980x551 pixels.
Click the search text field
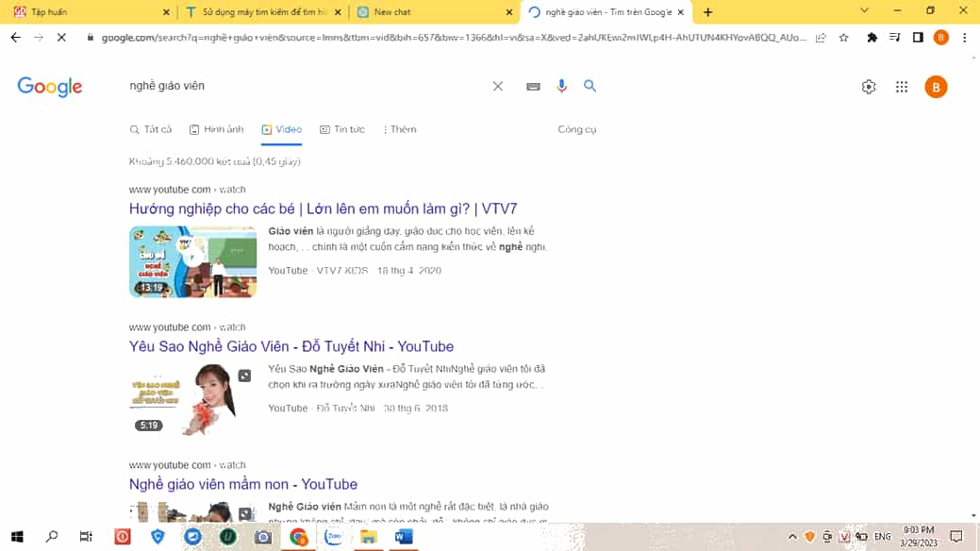(x=307, y=86)
